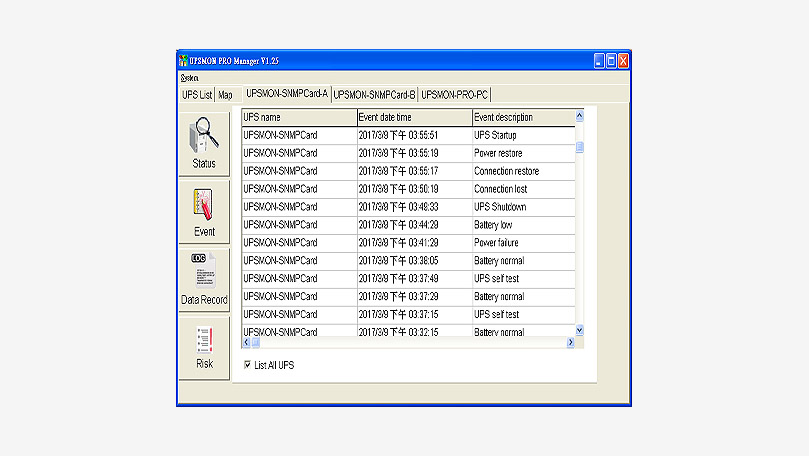Open the Risk checklist icon

point(204,344)
